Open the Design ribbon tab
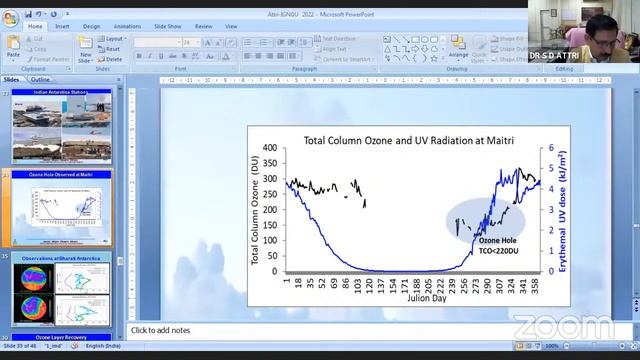The height and width of the screenshot is (360, 640). pos(91,27)
